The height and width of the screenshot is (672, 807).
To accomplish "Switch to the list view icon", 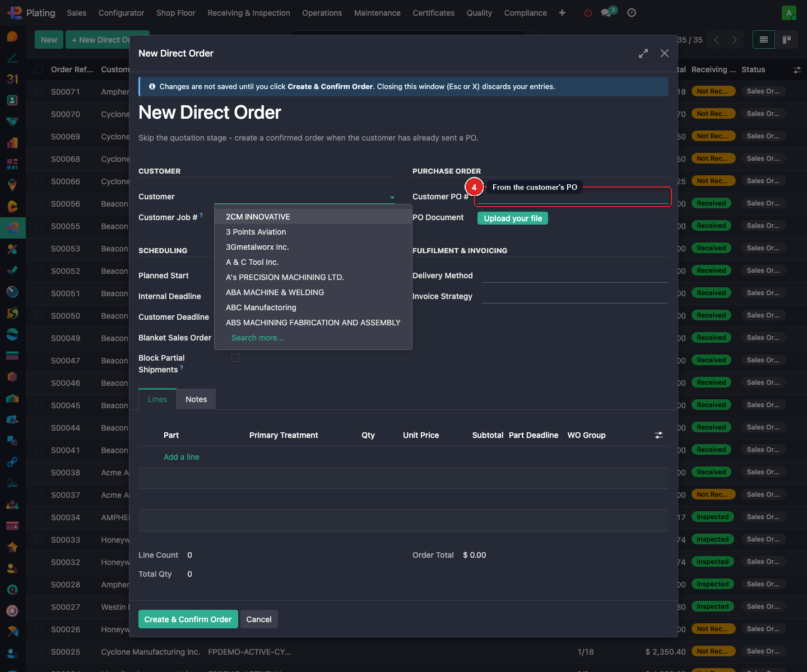I will (763, 40).
